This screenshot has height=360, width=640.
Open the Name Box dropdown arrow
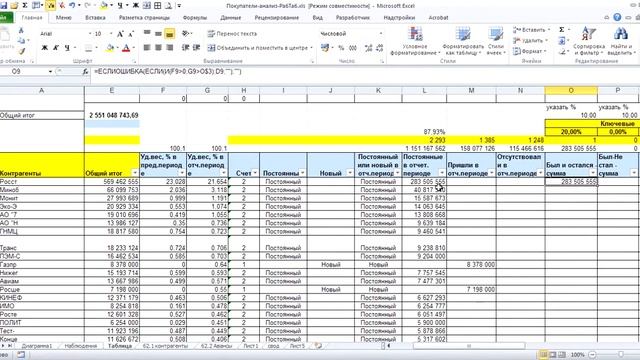[x=50, y=71]
